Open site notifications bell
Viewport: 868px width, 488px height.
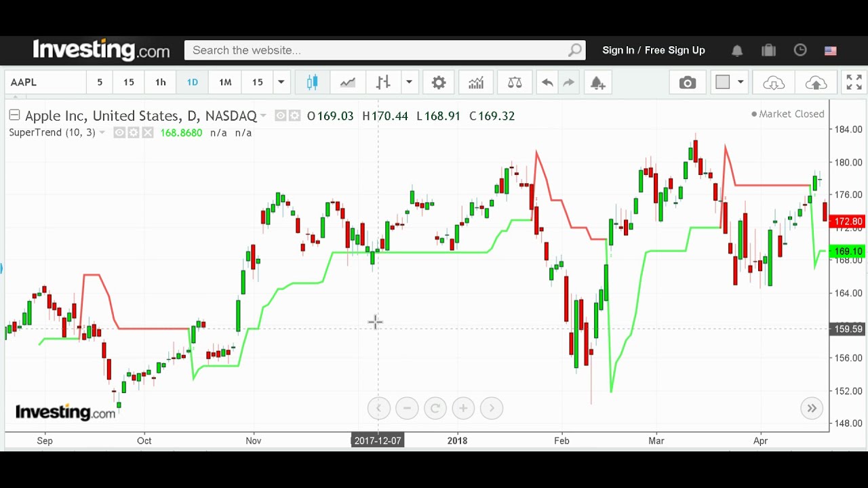pos(737,51)
